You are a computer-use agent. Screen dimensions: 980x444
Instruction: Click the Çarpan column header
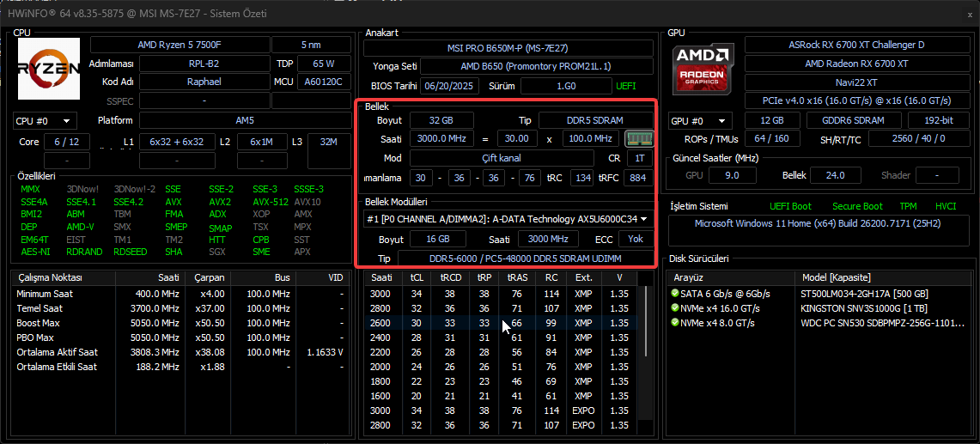pyautogui.click(x=210, y=277)
